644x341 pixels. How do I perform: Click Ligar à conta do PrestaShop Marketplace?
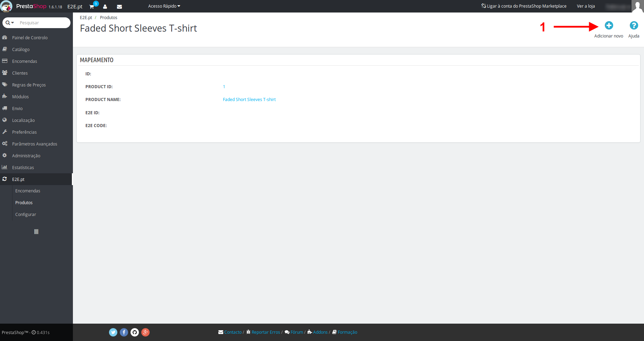(x=524, y=6)
